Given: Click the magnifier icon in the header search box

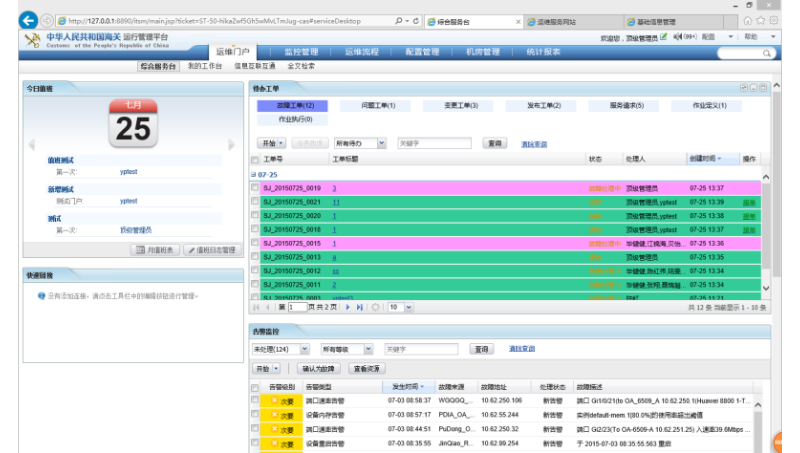Looking at the screenshot, I should tap(766, 53).
